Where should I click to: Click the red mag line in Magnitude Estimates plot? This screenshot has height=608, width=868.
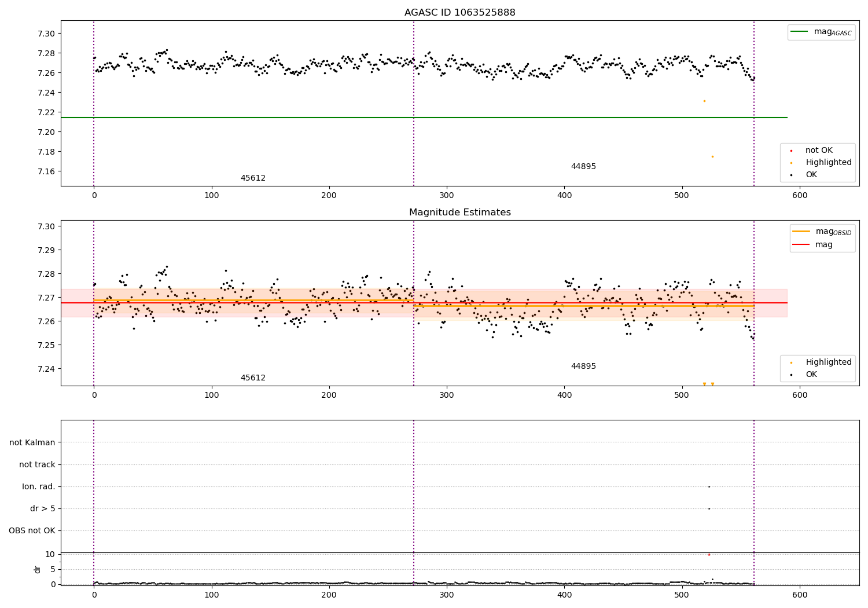pos(424,303)
